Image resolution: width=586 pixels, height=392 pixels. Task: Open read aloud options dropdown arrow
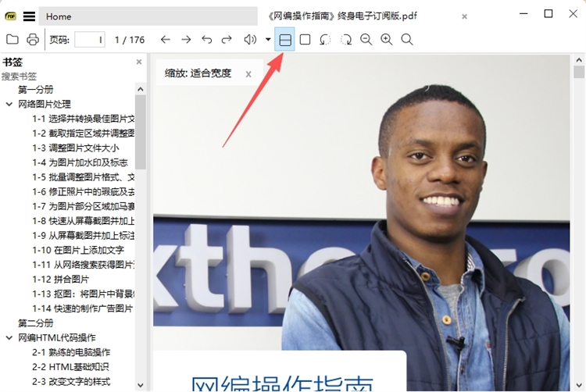click(268, 39)
